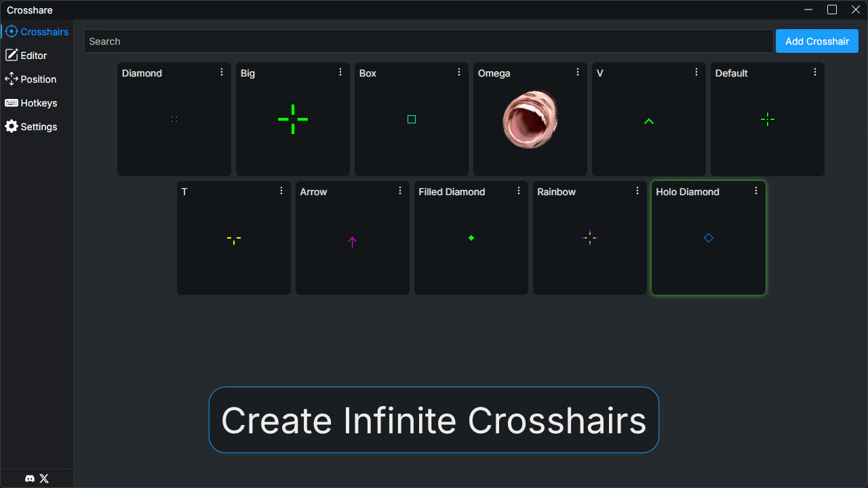
Task: Click the Add Crosshair button
Action: click(x=816, y=41)
